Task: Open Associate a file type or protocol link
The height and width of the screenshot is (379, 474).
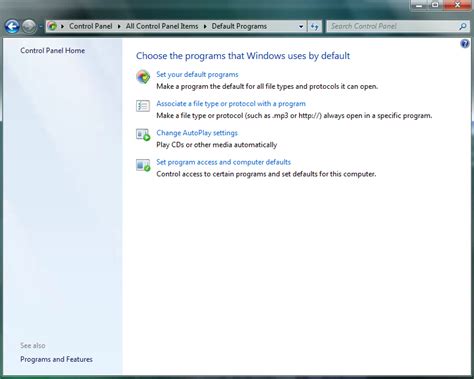Action: pos(231,104)
